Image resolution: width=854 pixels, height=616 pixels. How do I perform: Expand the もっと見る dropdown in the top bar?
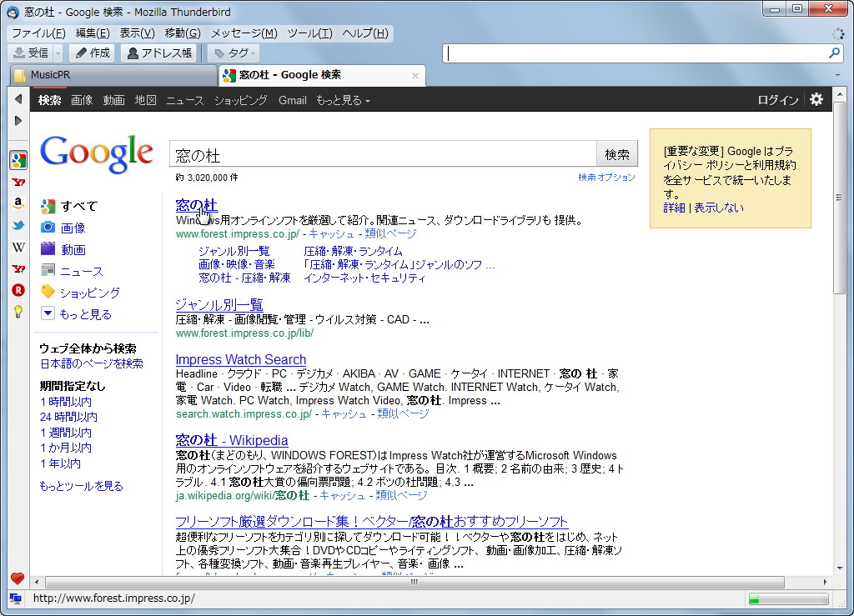343,100
